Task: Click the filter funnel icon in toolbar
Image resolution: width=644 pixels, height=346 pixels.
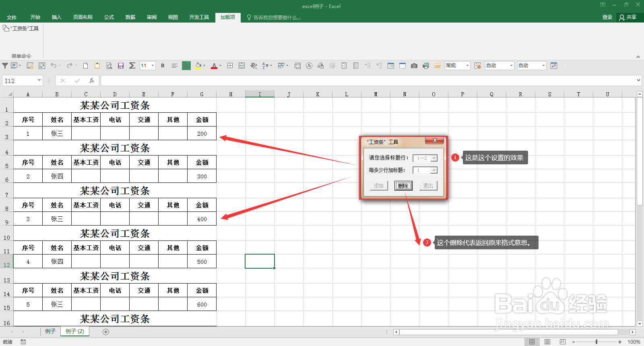Action: click(x=5, y=66)
